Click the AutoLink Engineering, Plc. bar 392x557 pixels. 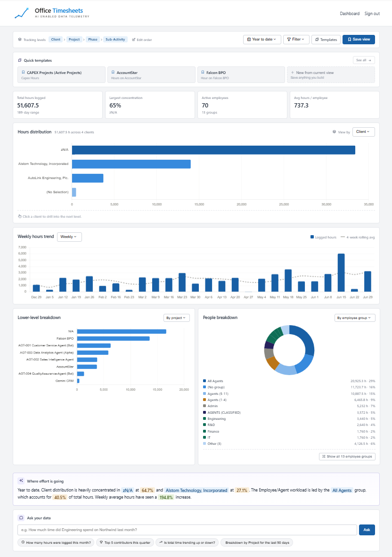pos(88,178)
